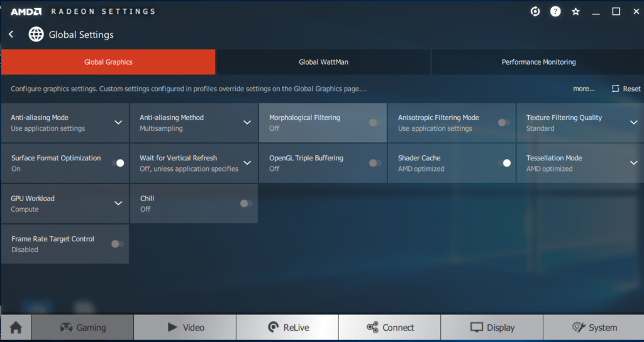Click the more... link

coord(584,89)
